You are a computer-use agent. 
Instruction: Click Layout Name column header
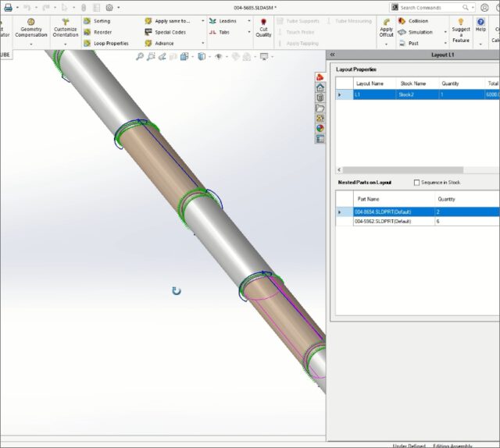click(374, 84)
